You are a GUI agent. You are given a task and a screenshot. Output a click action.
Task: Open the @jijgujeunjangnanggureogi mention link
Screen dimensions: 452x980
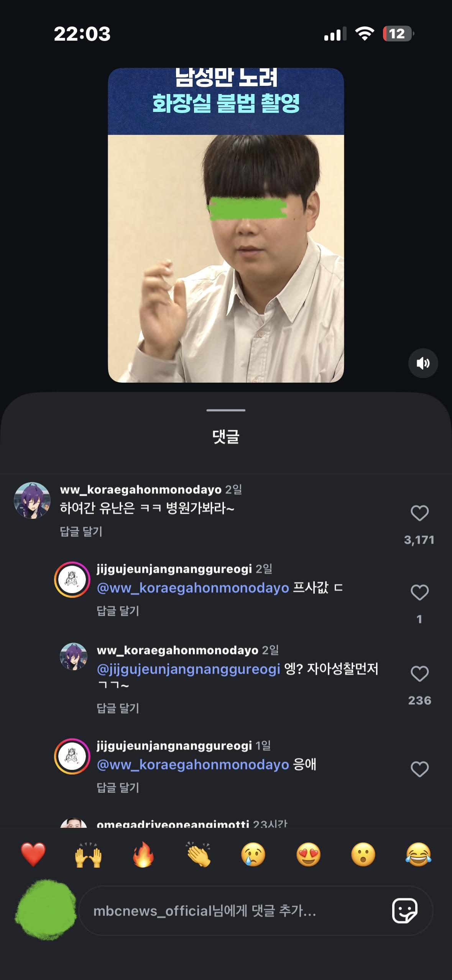188,669
